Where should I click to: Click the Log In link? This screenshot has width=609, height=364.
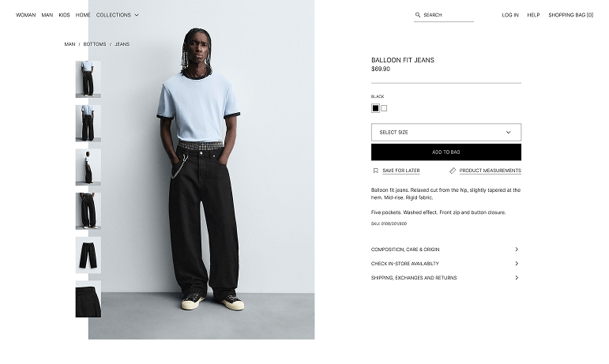click(x=510, y=15)
